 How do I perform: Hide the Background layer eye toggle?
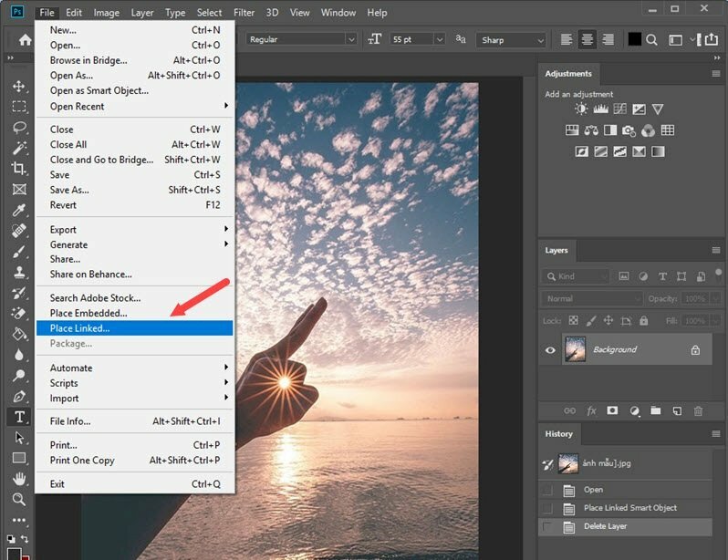550,350
